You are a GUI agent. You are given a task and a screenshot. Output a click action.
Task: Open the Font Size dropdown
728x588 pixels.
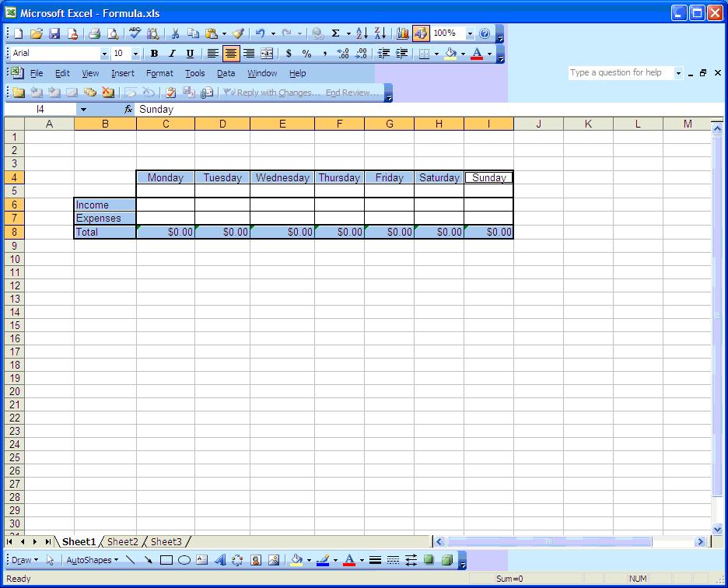point(135,54)
